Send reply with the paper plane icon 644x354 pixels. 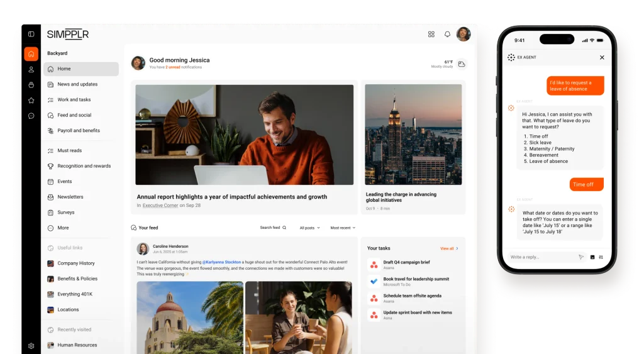[581, 257]
